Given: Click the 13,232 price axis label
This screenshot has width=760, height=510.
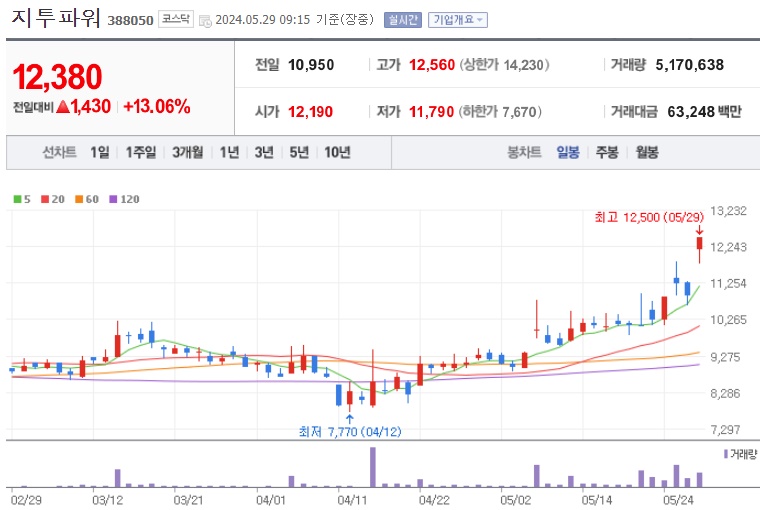Looking at the screenshot, I should pos(728,211).
